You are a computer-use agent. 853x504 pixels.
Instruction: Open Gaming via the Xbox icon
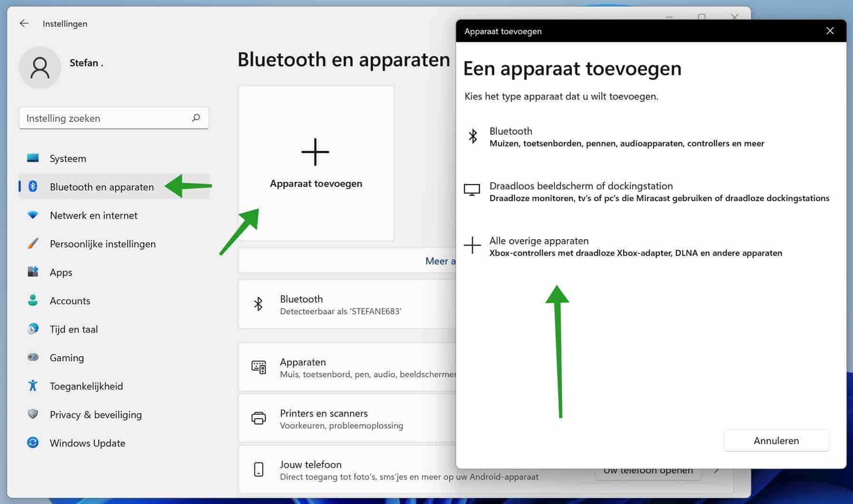[32, 357]
